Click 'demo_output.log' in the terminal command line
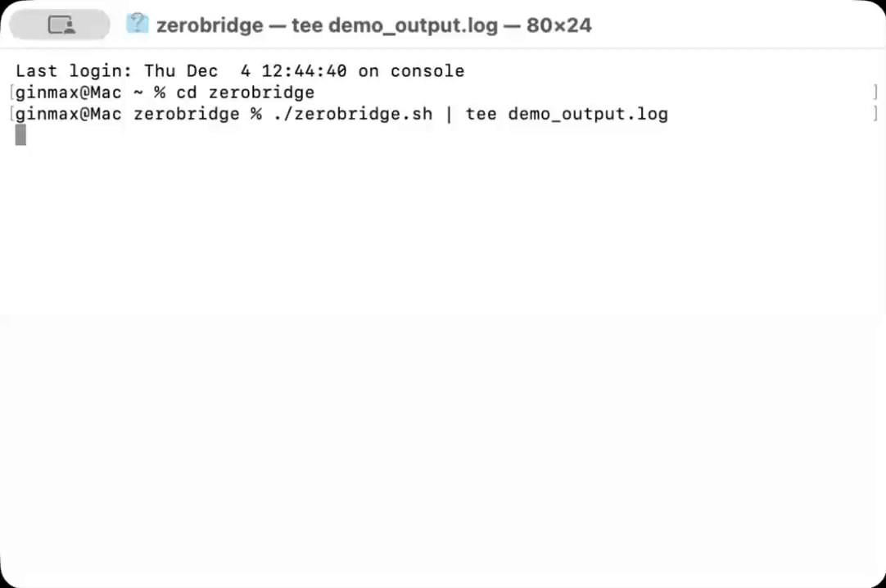Viewport: 886px width, 588px height. (588, 114)
